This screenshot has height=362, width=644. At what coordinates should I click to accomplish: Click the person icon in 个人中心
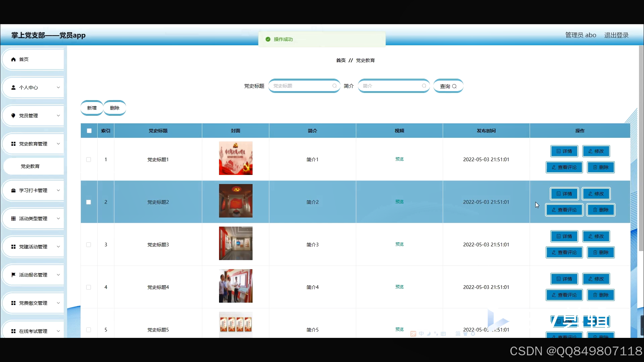pos(13,87)
